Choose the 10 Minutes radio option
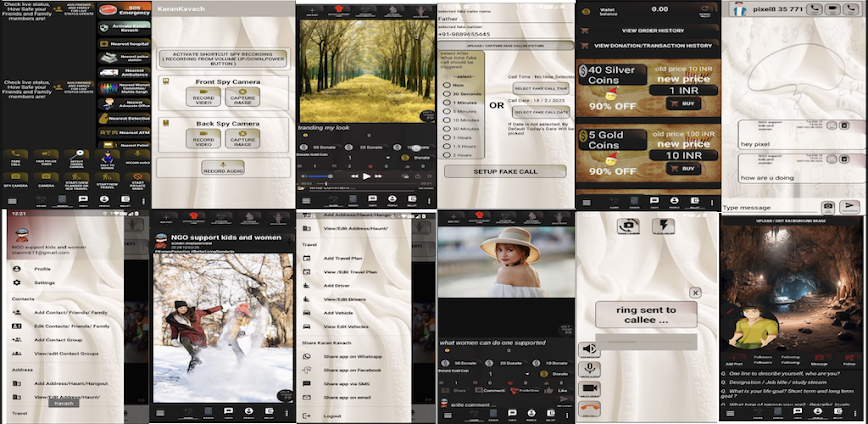This screenshot has height=424, width=868. click(446, 119)
